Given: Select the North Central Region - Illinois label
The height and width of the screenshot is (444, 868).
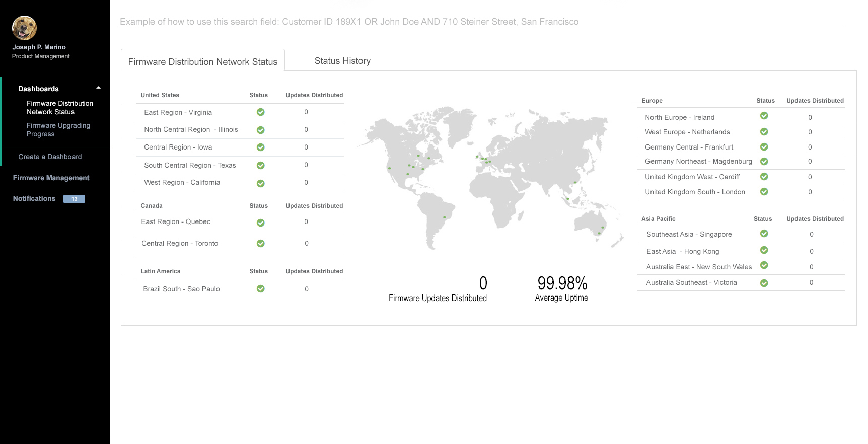Looking at the screenshot, I should click(191, 129).
